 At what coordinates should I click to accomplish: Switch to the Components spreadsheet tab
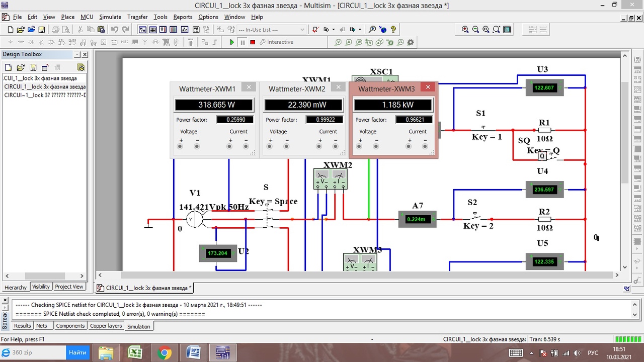tap(70, 326)
